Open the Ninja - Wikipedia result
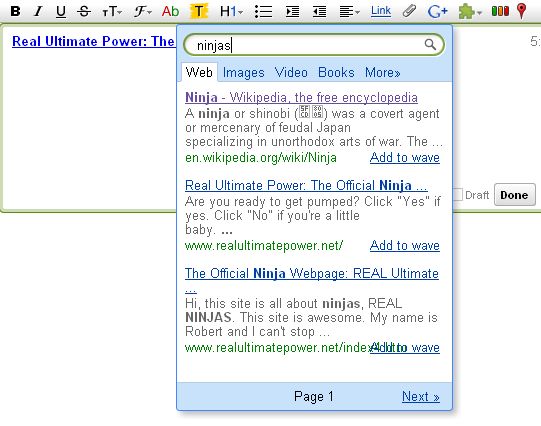This screenshot has height=426, width=541. coord(301,98)
